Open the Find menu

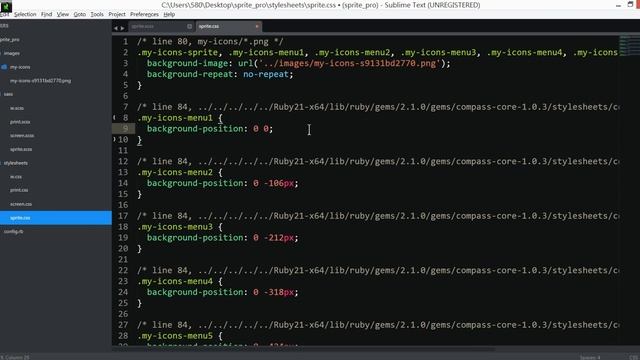[47, 14]
